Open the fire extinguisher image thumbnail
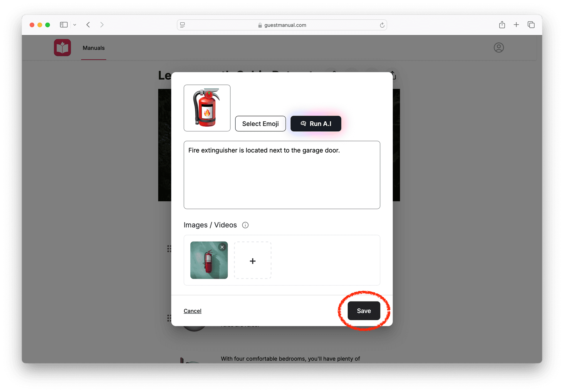Image resolution: width=564 pixels, height=392 pixels. pos(209,260)
